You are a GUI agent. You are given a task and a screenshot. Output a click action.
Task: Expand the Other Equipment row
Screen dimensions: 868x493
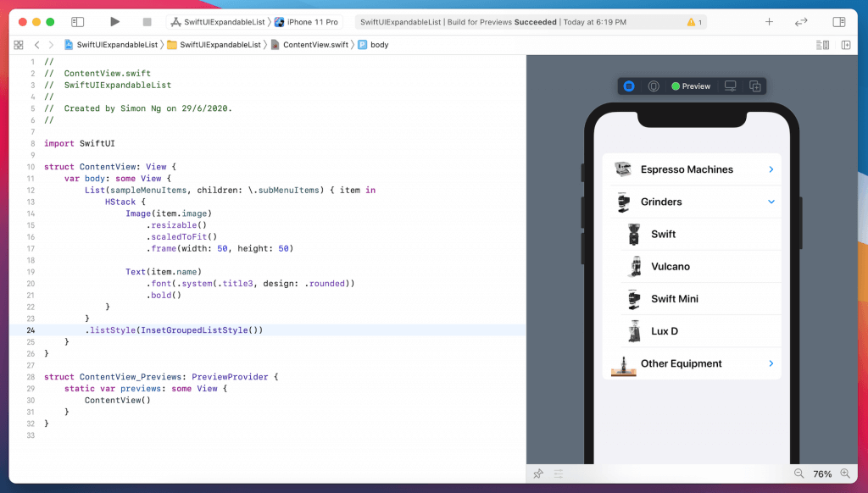tap(771, 363)
